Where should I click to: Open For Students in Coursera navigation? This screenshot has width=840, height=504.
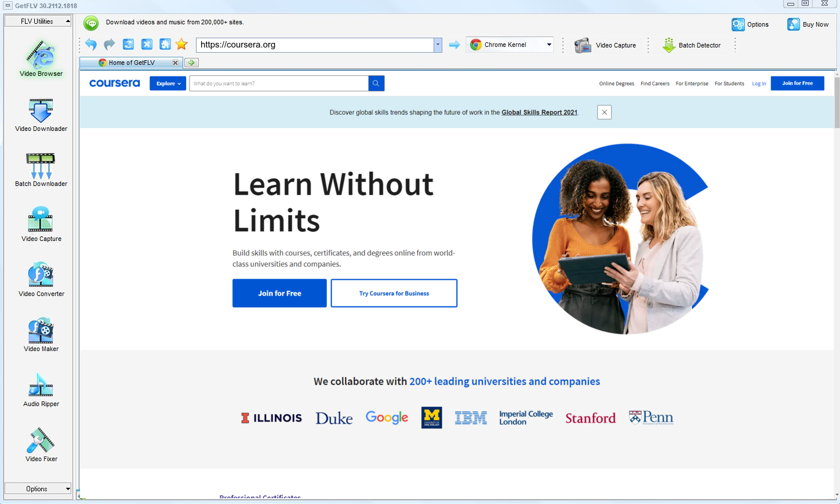729,83
